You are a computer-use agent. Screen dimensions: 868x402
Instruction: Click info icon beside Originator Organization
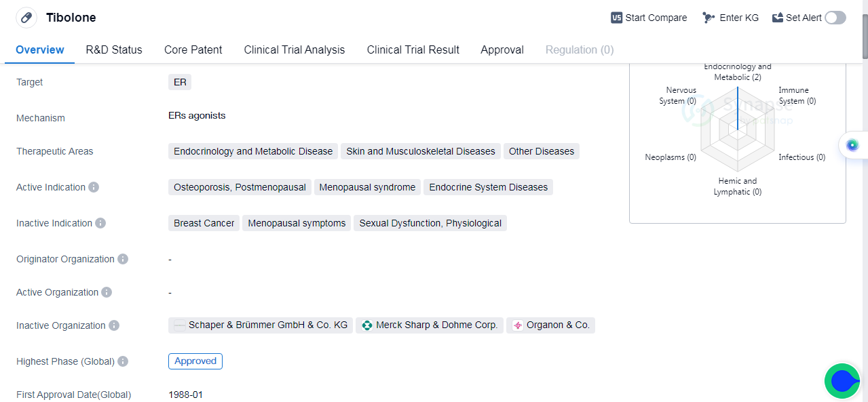(x=123, y=259)
